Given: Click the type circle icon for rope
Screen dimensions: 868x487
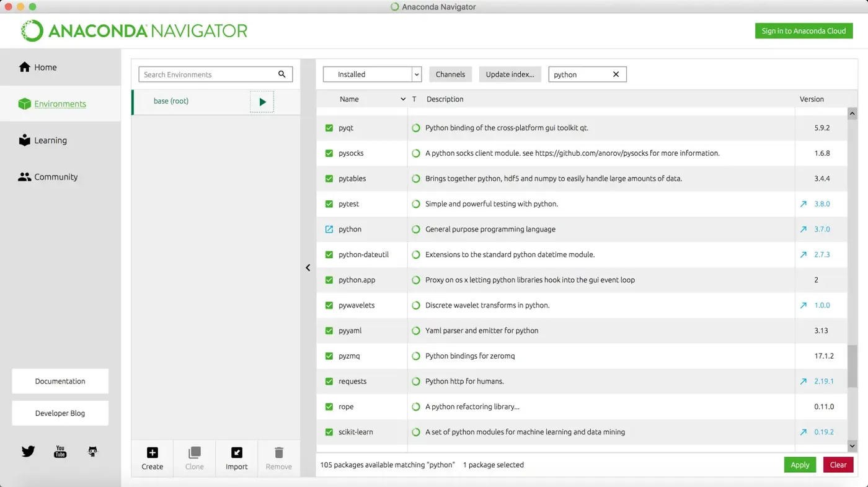Looking at the screenshot, I should click(416, 407).
